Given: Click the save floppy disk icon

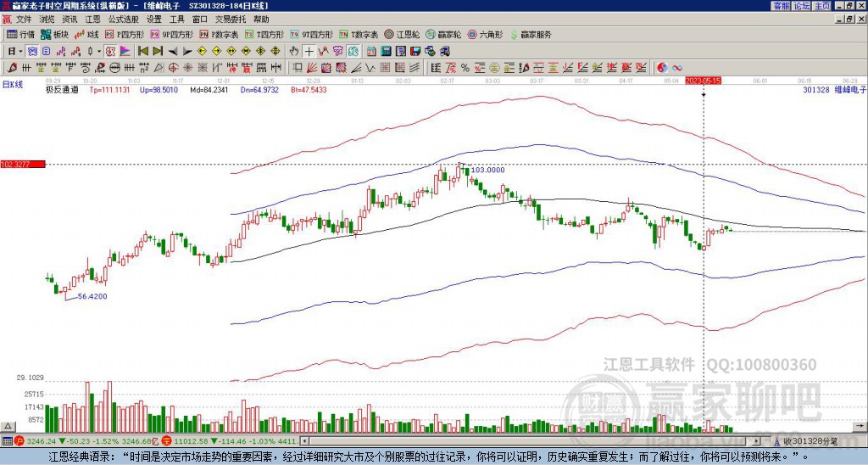Looking at the screenshot, I should (415, 52).
